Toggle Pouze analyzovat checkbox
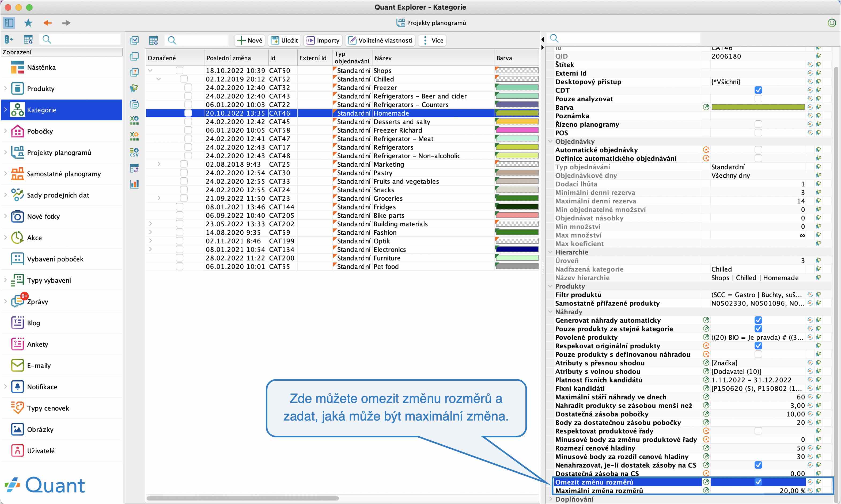841x504 pixels. pyautogui.click(x=758, y=98)
